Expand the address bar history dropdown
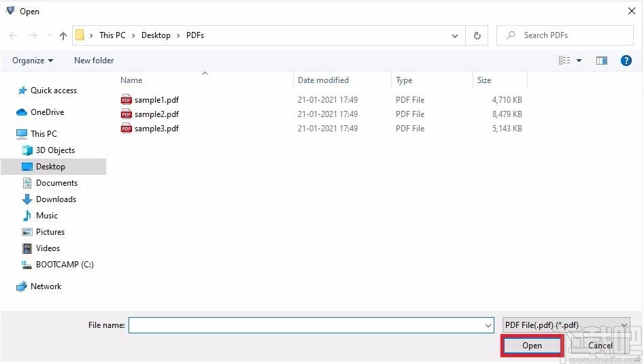 [455, 36]
